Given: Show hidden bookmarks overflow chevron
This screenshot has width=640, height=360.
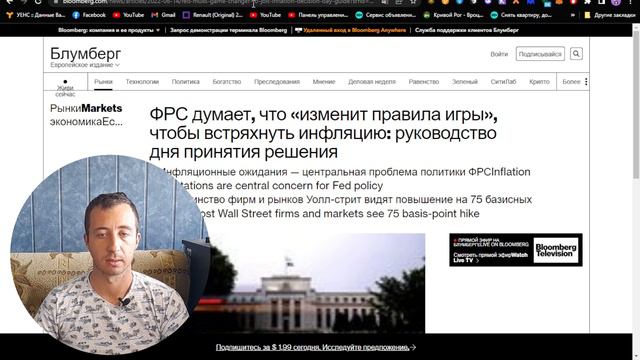Looking at the screenshot, I should tap(573, 15).
